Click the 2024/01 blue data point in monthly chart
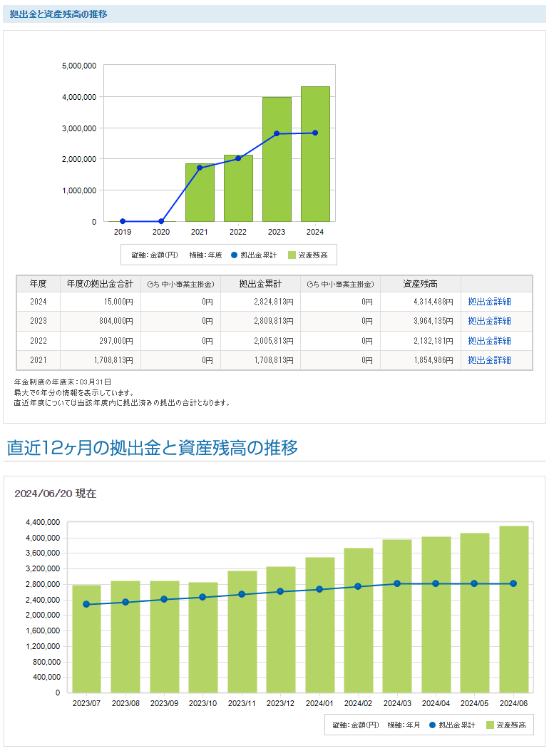 coord(319,589)
